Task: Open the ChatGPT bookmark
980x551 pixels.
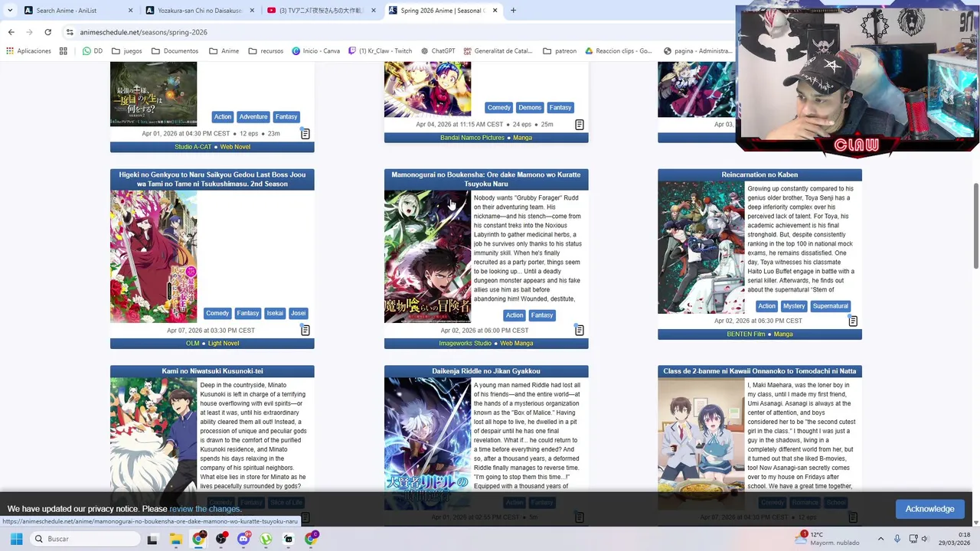Action: point(438,51)
